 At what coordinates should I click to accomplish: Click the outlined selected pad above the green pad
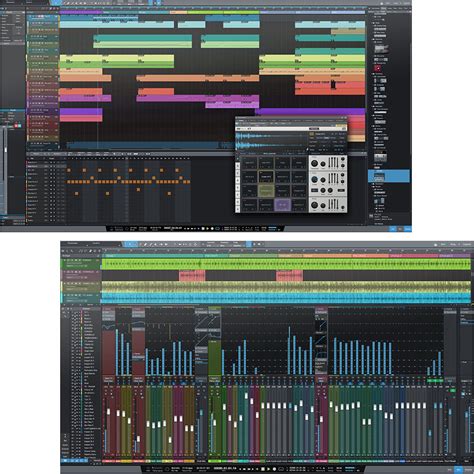click(266, 177)
